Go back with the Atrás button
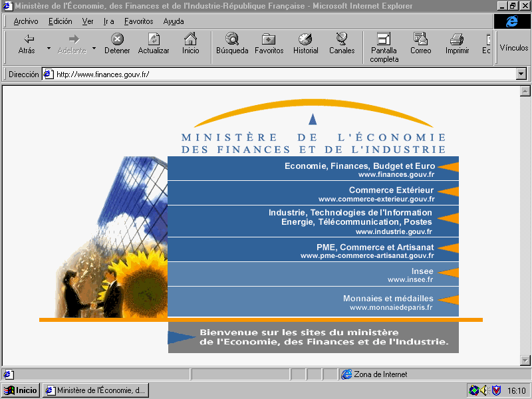The width and height of the screenshot is (532, 399). pyautogui.click(x=27, y=44)
